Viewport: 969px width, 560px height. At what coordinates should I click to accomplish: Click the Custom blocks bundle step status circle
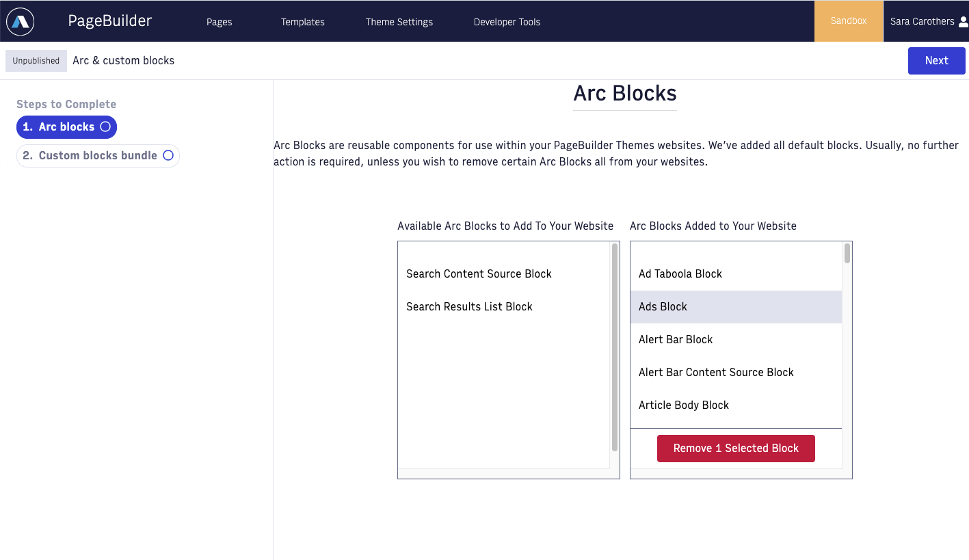click(x=168, y=155)
